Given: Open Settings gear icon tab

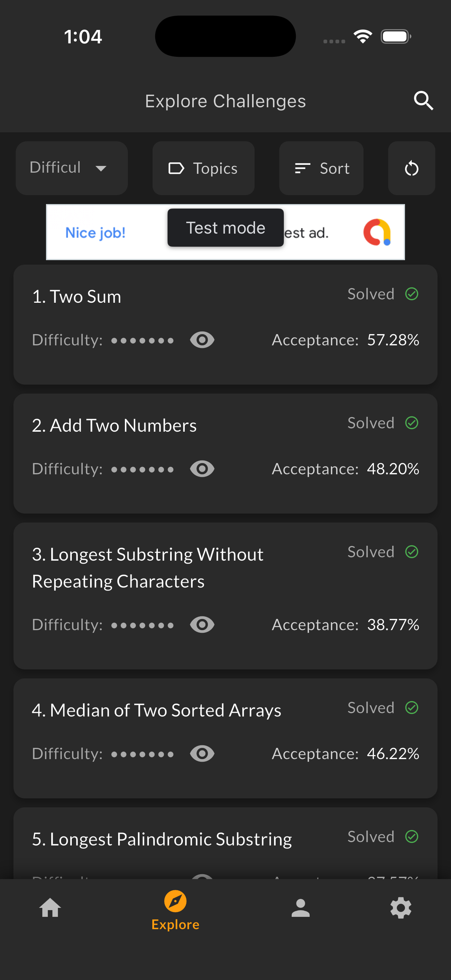Looking at the screenshot, I should pos(401,908).
